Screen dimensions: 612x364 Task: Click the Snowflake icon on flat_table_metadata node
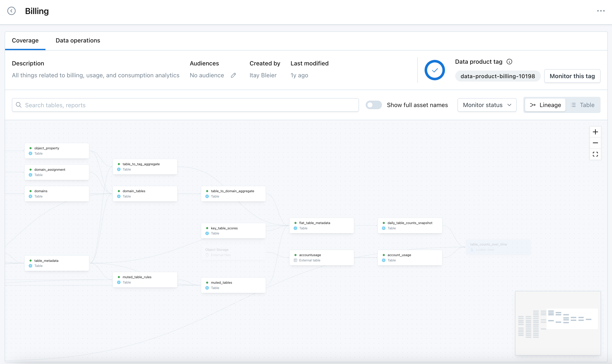[295, 228]
